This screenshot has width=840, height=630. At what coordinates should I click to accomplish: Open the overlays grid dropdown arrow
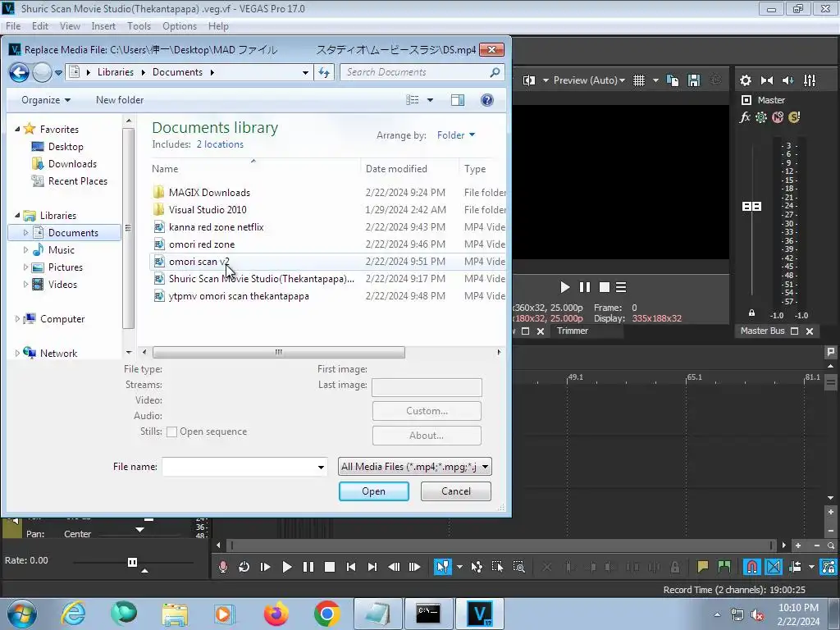click(x=655, y=80)
